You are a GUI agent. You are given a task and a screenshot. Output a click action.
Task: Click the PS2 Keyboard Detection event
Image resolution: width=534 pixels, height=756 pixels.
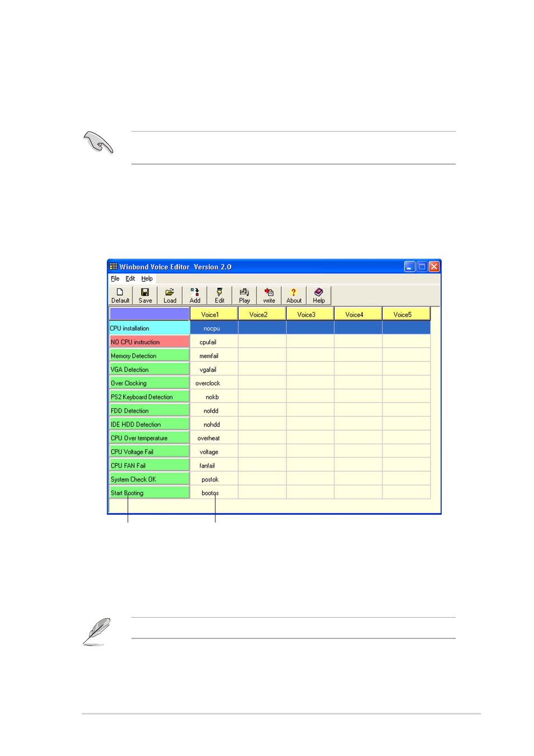[149, 396]
